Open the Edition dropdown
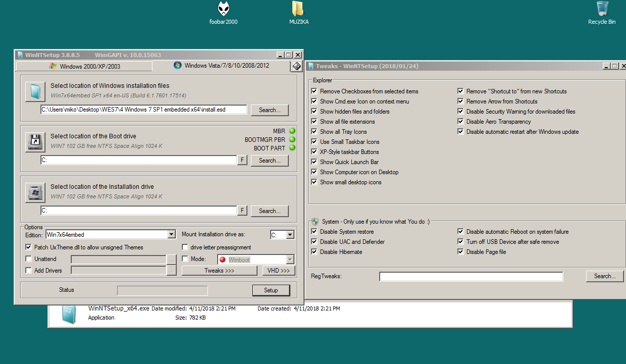Screen dimensions: 626x364 click(171, 235)
